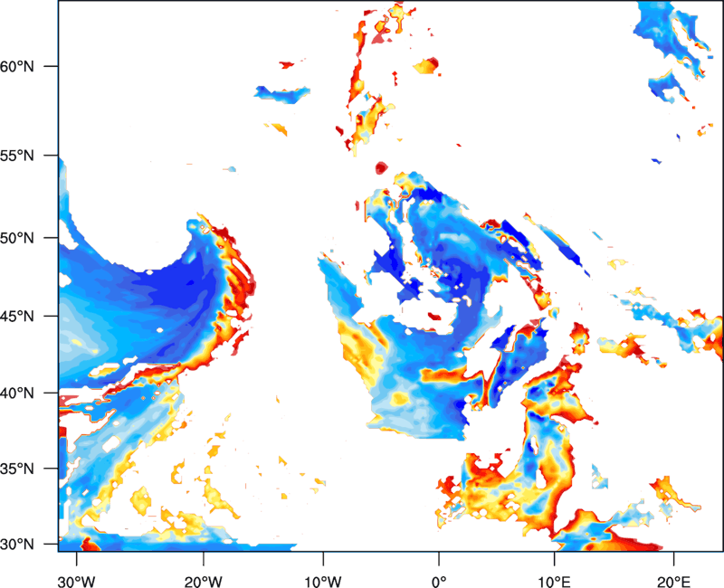Screen dimensions: 724x588
Task: Click the 40°N latitude label
Action: tap(17, 394)
